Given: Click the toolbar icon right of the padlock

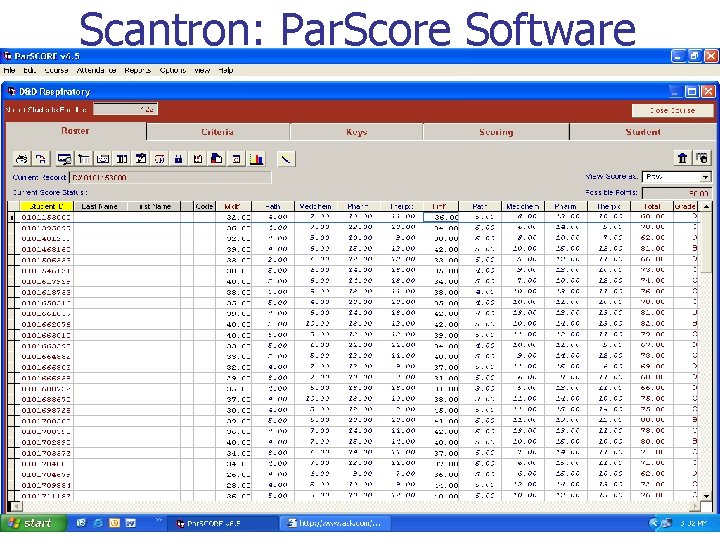Looking at the screenshot, I should tap(198, 159).
